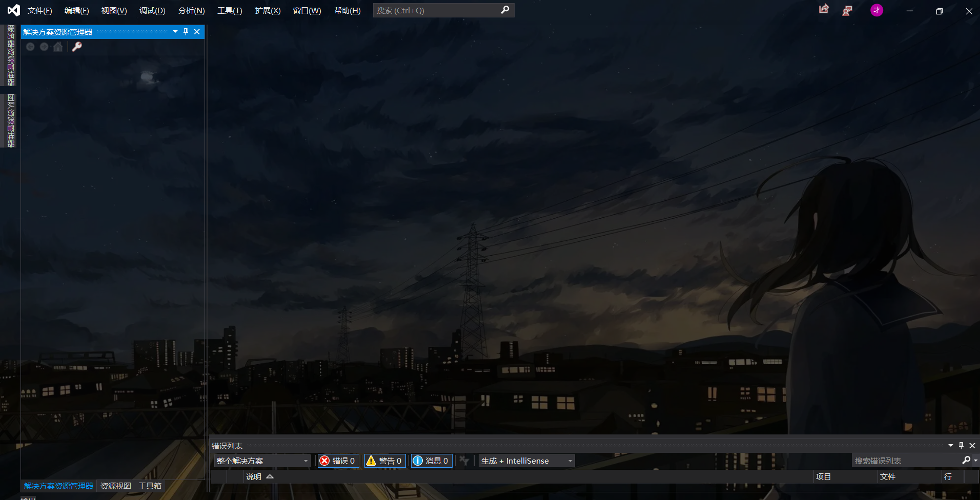Open the 文件(F) menu

[x=40, y=11]
